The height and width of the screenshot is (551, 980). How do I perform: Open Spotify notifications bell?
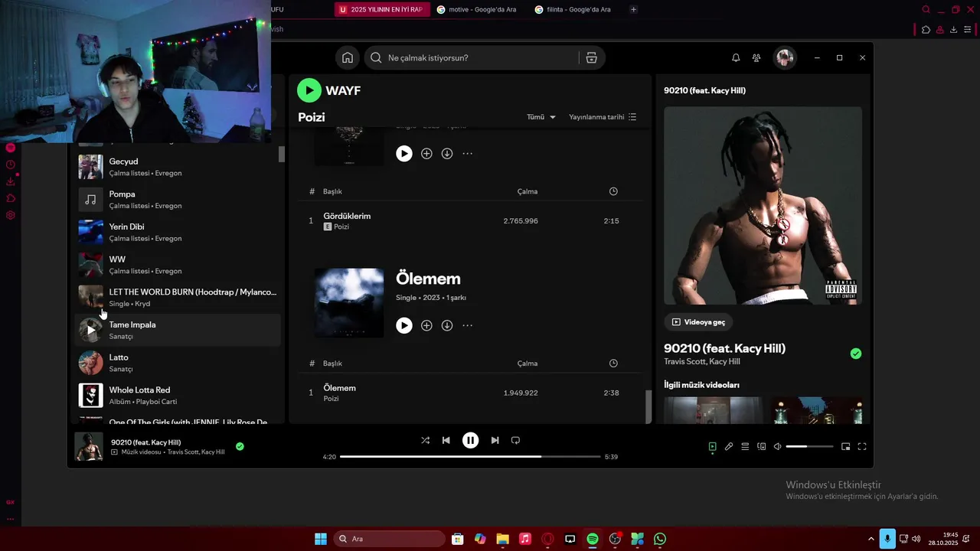click(736, 57)
